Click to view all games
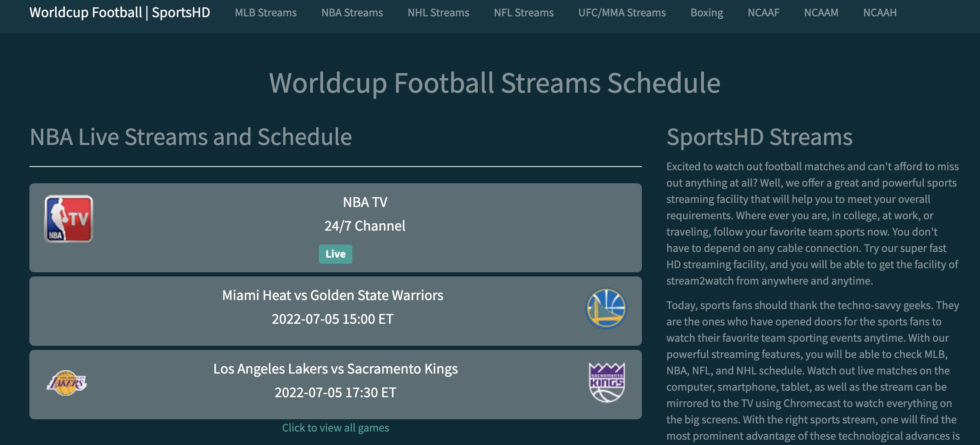This screenshot has height=445, width=980. coord(335,427)
